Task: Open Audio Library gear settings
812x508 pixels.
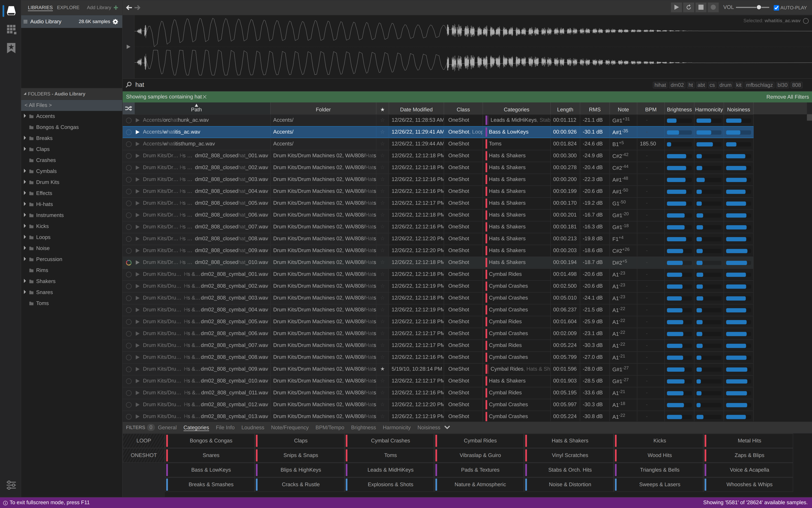Action: (115, 21)
